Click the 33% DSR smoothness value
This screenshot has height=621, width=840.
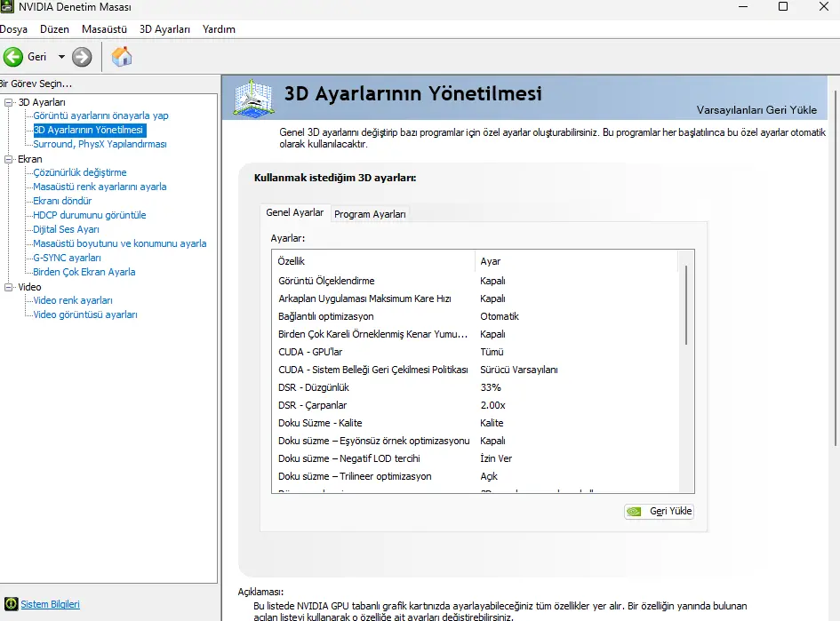[x=491, y=387]
